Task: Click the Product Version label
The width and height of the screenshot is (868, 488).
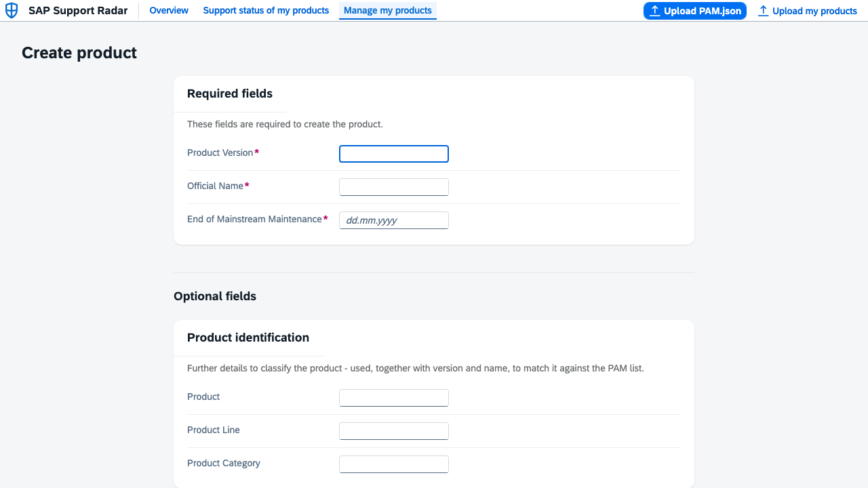Action: 220,152
